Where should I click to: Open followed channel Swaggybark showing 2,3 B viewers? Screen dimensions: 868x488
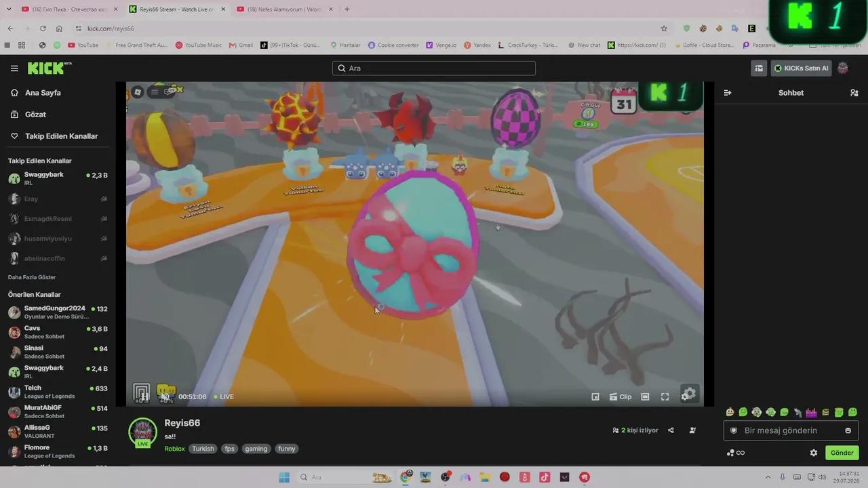pyautogui.click(x=58, y=178)
